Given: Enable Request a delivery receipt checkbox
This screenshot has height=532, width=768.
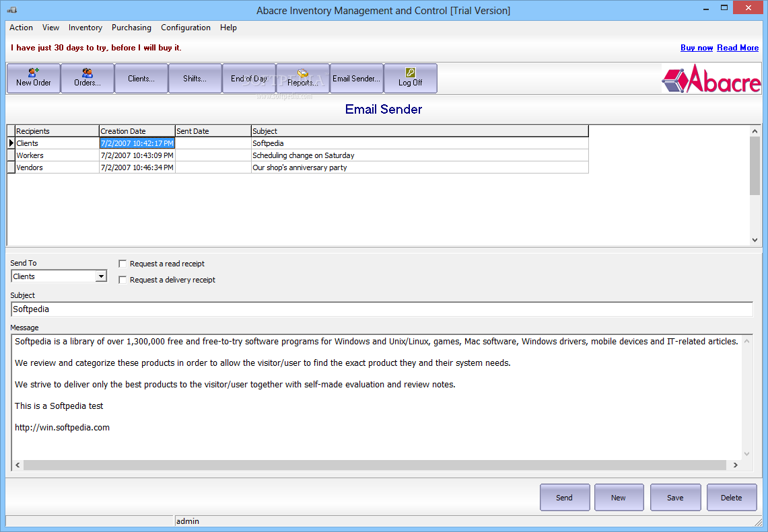Looking at the screenshot, I should coord(123,280).
